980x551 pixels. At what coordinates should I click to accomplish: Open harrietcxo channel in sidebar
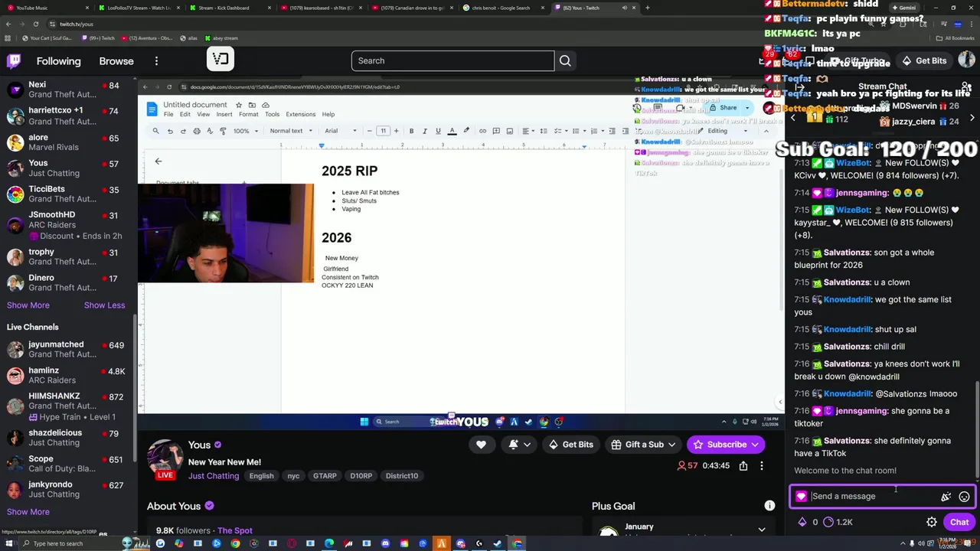pyautogui.click(x=67, y=116)
